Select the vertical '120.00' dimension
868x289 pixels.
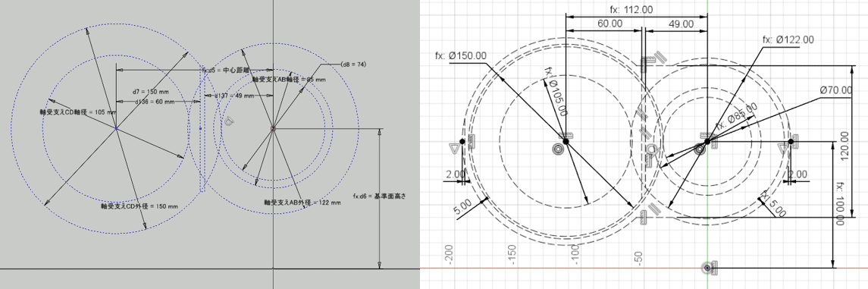coord(844,146)
